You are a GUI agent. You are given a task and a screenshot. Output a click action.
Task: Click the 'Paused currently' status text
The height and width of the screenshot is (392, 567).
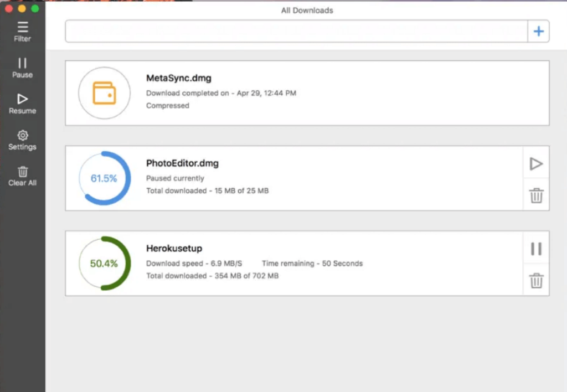pos(175,178)
